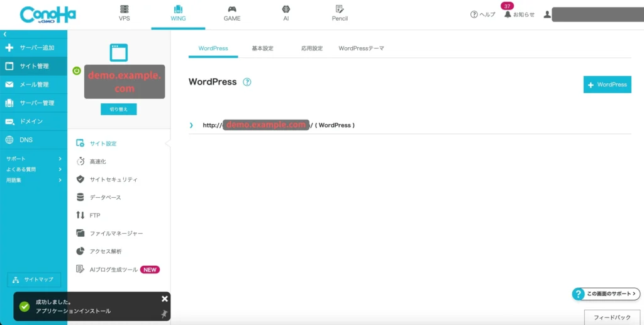Screen dimensions: 644x325
Task: Open アクセス解析 analytics
Action: point(99,251)
